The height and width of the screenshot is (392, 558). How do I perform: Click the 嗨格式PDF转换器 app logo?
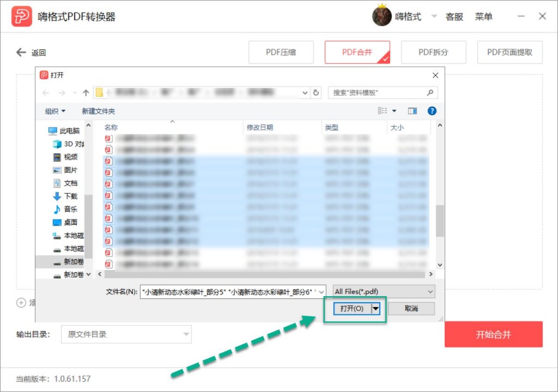point(22,16)
